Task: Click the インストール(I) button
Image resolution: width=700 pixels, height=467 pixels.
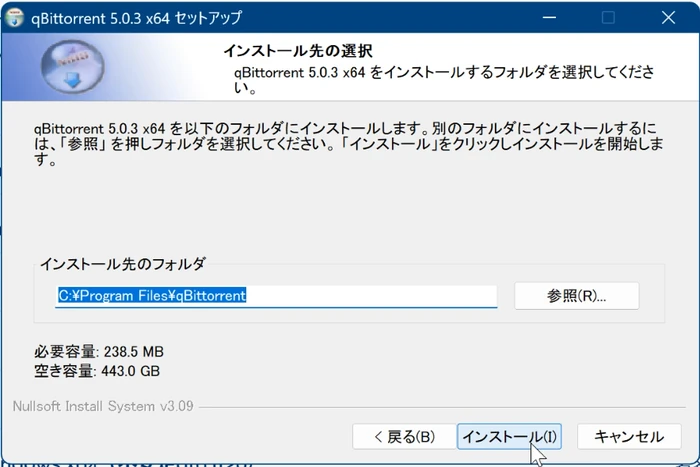Action: [x=509, y=436]
